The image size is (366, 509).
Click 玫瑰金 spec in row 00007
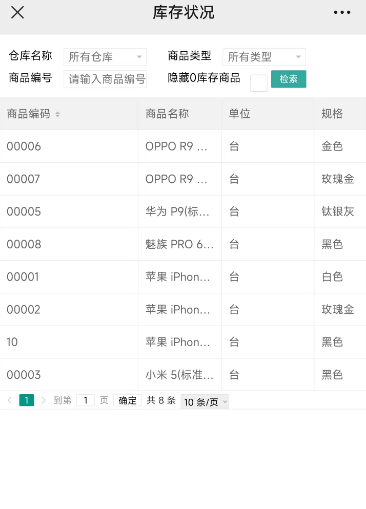[x=338, y=179]
